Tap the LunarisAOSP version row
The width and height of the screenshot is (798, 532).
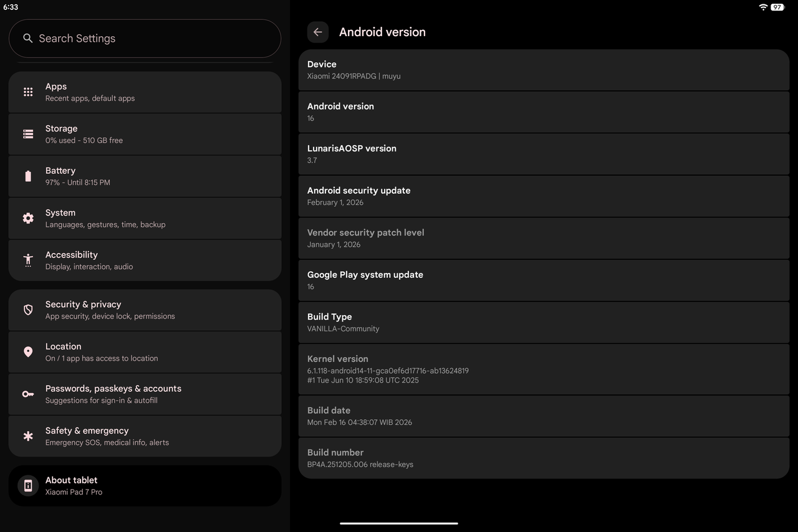pyautogui.click(x=544, y=154)
